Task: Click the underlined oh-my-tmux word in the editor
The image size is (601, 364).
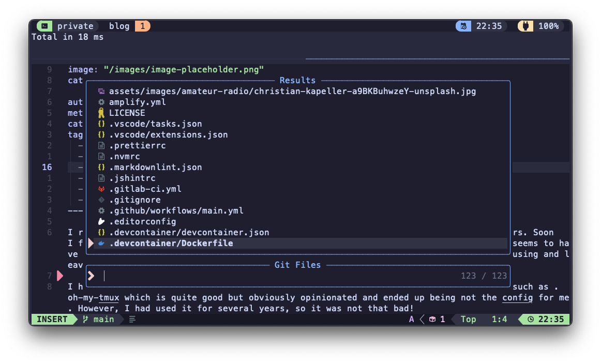Action: pyautogui.click(x=94, y=298)
